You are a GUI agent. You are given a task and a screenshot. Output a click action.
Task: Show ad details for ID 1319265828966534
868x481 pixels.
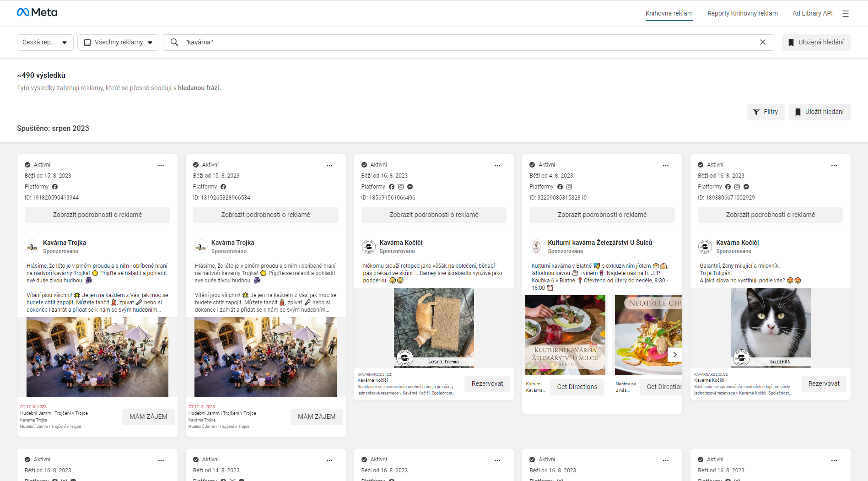coord(266,215)
